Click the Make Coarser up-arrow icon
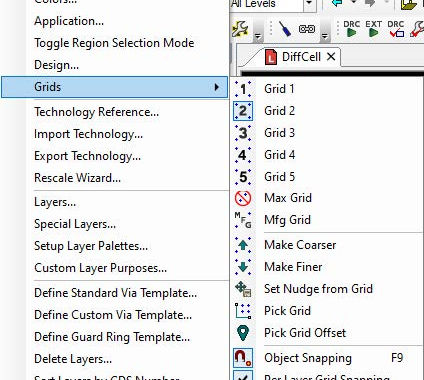The width and height of the screenshot is (424, 380). coord(243,245)
